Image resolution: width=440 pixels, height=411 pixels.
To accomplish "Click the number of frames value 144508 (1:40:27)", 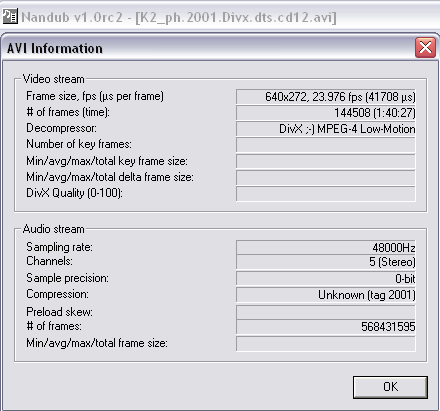I will click(326, 113).
